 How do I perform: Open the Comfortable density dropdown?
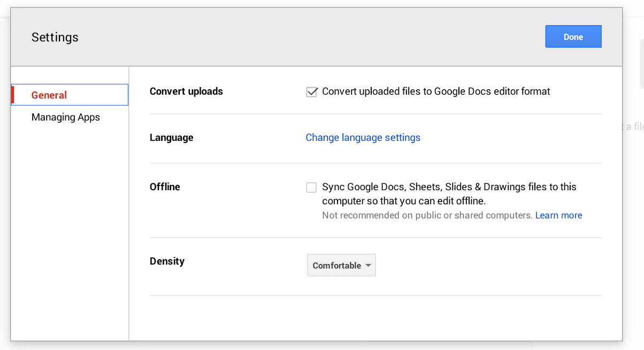(337, 266)
